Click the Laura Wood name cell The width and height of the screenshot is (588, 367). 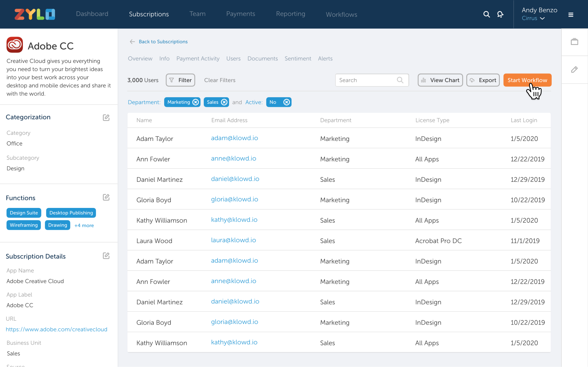click(x=154, y=241)
